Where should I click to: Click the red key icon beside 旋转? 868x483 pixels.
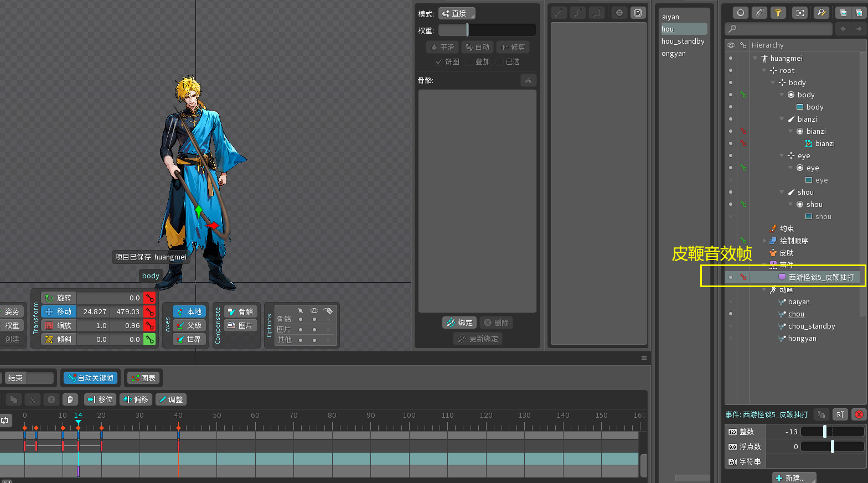coord(149,298)
